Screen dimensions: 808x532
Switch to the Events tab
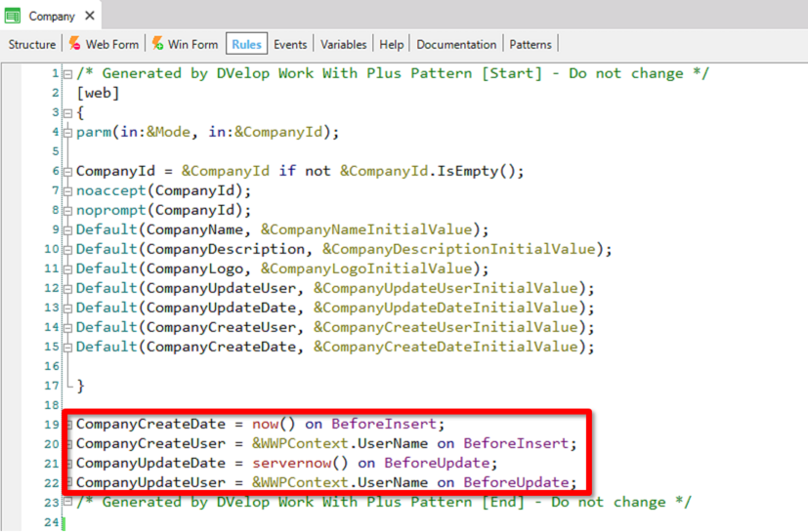[x=290, y=44]
